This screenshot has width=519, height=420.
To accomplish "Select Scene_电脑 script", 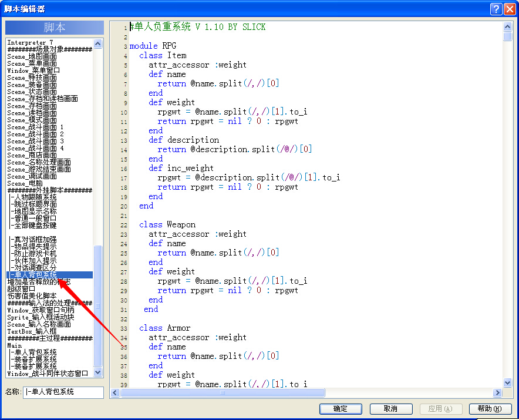I will [25, 183].
